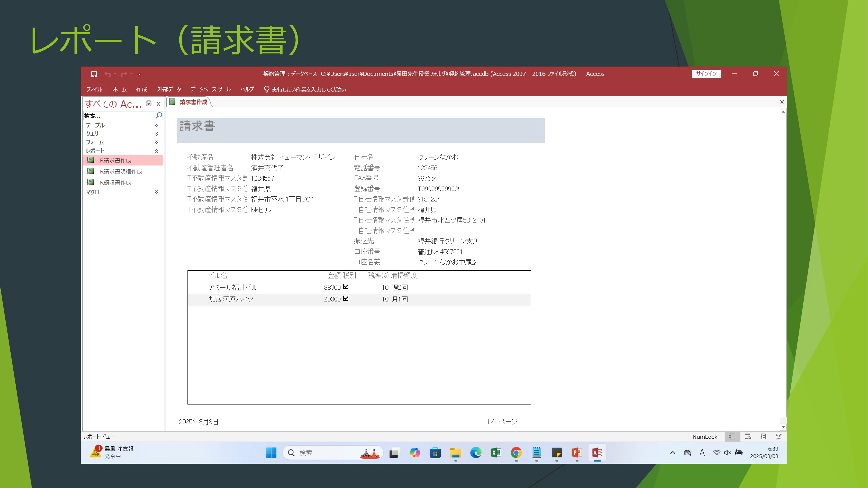Viewport: 868px width, 488px height.
Task: Click the クリーンなかお company name value
Action: (438, 157)
